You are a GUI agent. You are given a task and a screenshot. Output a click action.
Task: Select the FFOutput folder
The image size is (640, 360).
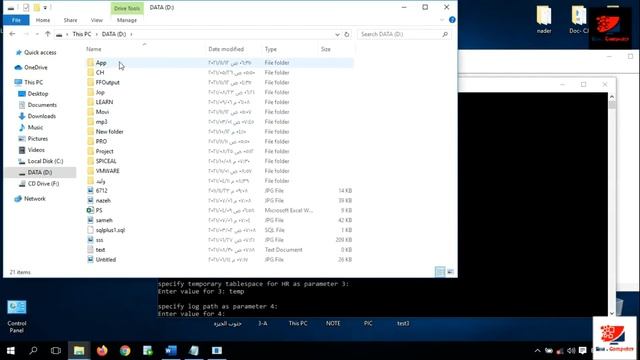click(107, 82)
